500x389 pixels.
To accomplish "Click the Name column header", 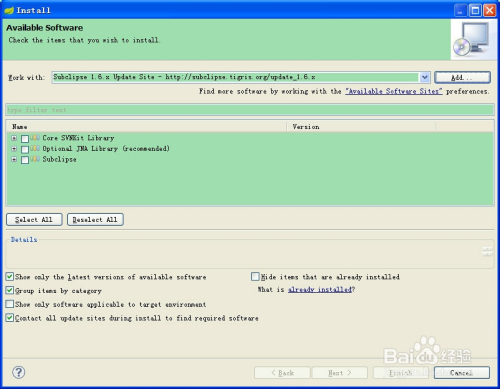I will tap(146, 127).
